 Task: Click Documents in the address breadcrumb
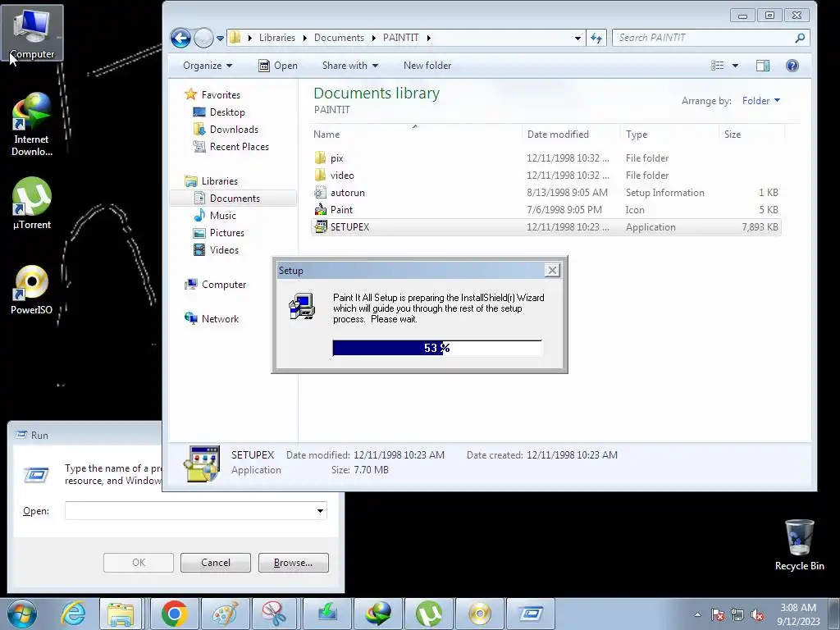click(339, 38)
